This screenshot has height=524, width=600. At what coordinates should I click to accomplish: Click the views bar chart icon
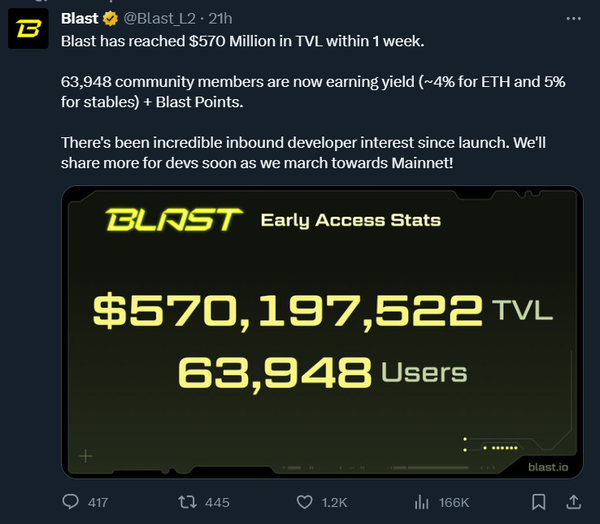pyautogui.click(x=422, y=501)
